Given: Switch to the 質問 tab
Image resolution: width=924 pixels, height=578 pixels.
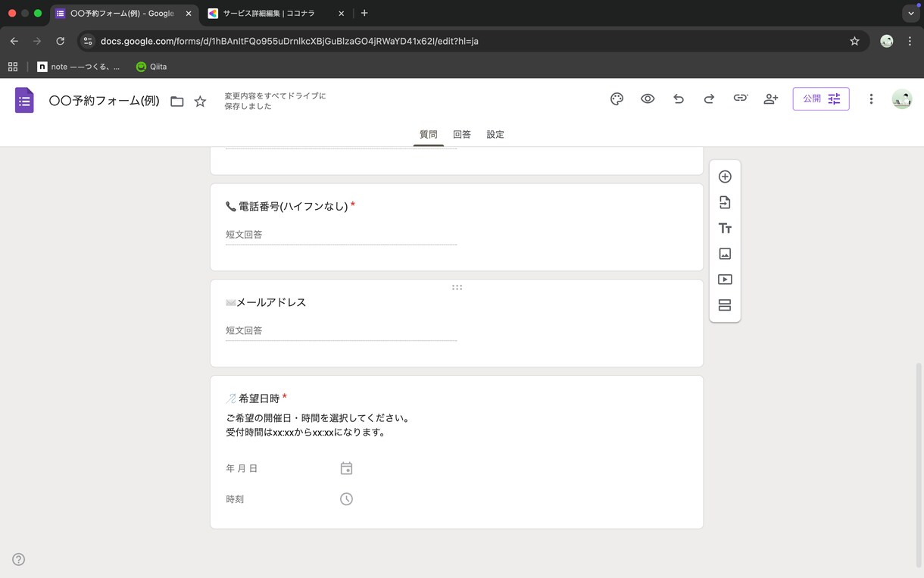Looking at the screenshot, I should pos(429,135).
